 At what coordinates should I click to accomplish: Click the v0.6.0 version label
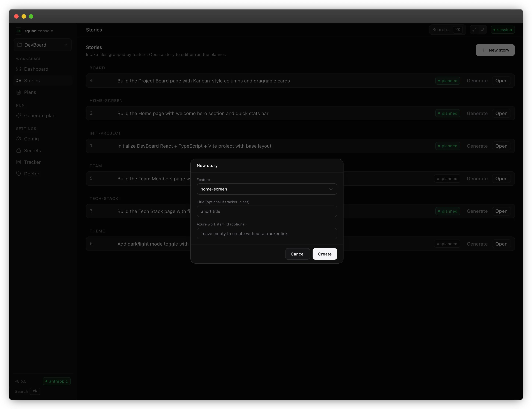20,381
